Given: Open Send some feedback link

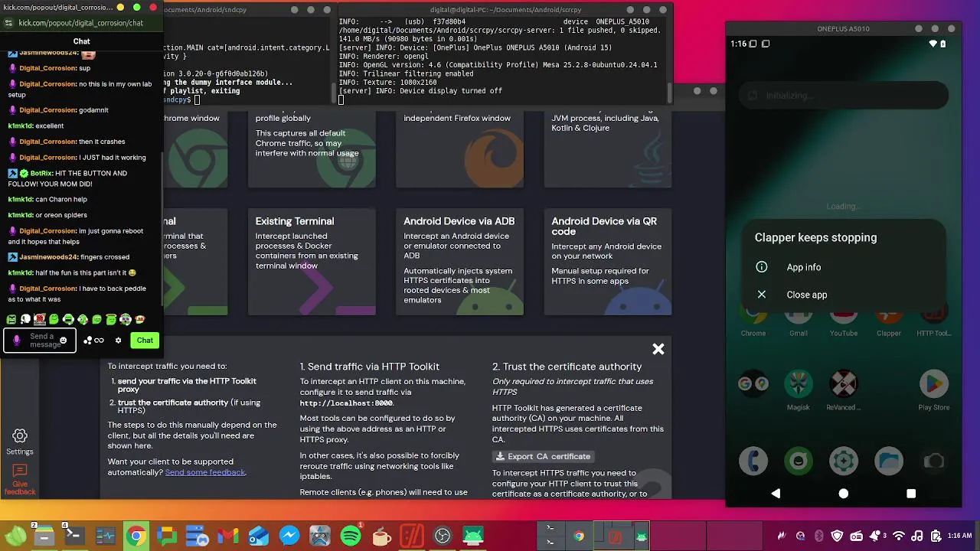Looking at the screenshot, I should [205, 472].
